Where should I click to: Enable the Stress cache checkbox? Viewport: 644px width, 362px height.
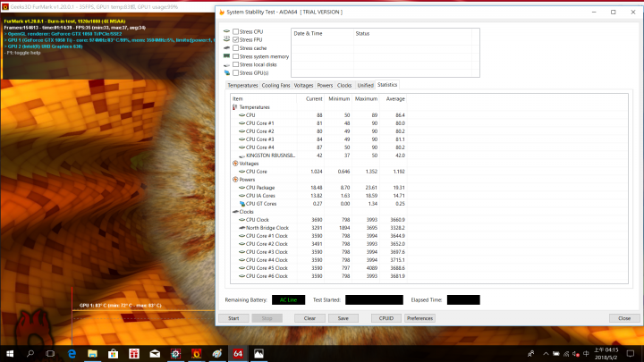tap(236, 48)
